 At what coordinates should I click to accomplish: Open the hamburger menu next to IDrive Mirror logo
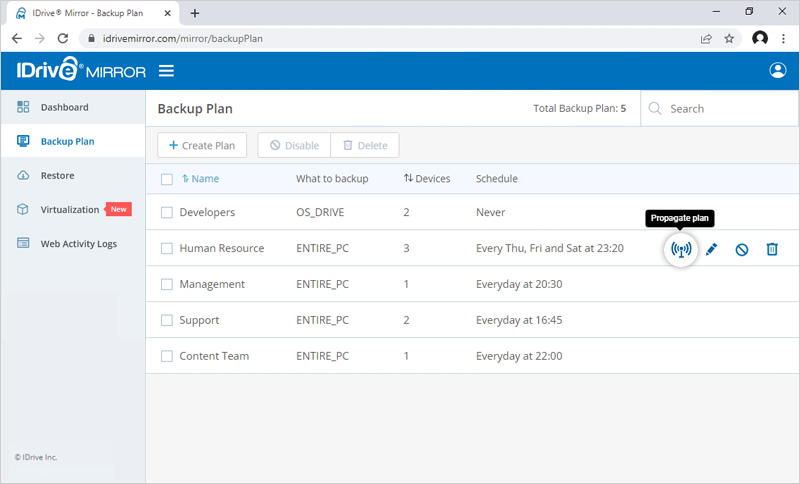pos(167,71)
